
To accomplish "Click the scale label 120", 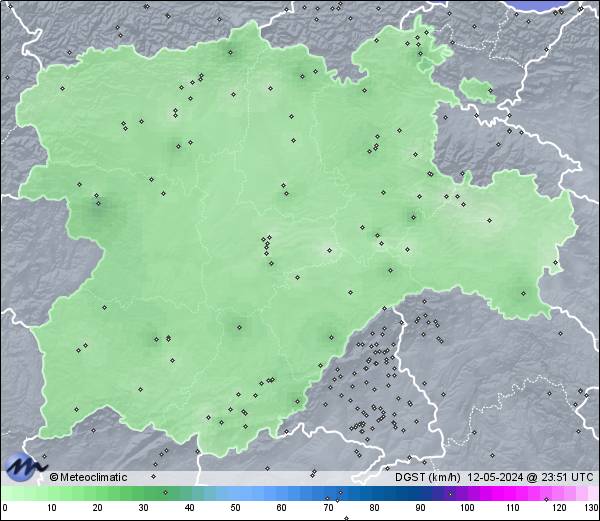I will [559, 508].
